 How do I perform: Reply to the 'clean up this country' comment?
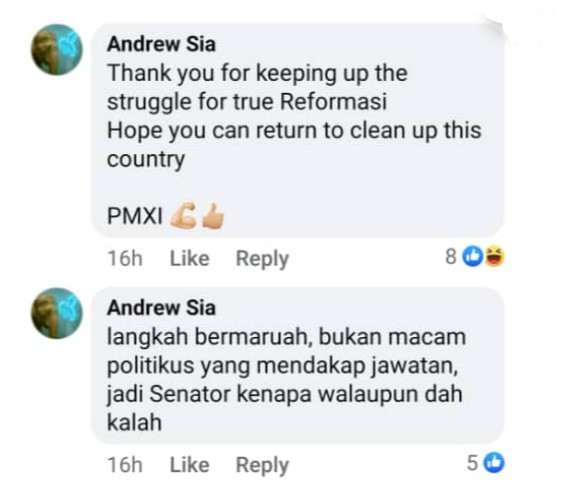[262, 259]
